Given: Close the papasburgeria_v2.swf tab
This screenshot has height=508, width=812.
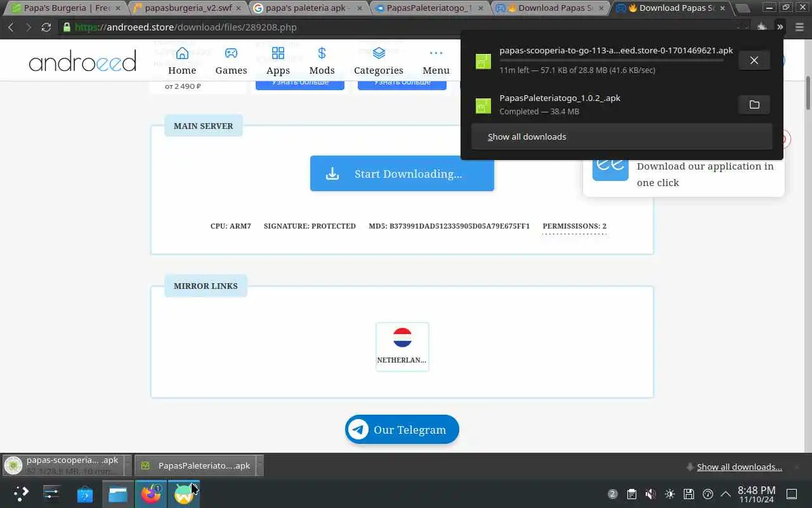Looking at the screenshot, I should (x=239, y=8).
